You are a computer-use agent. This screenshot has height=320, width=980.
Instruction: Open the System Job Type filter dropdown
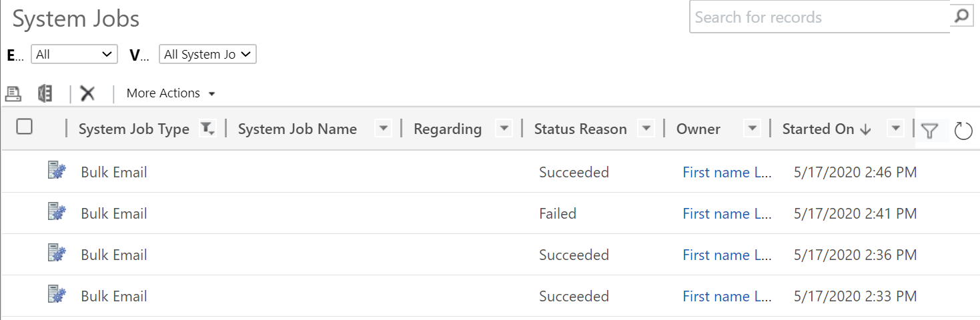(x=207, y=129)
